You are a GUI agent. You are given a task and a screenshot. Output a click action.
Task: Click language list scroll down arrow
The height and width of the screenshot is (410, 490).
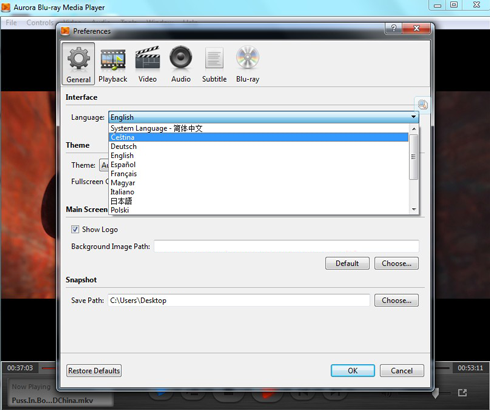[414, 209]
